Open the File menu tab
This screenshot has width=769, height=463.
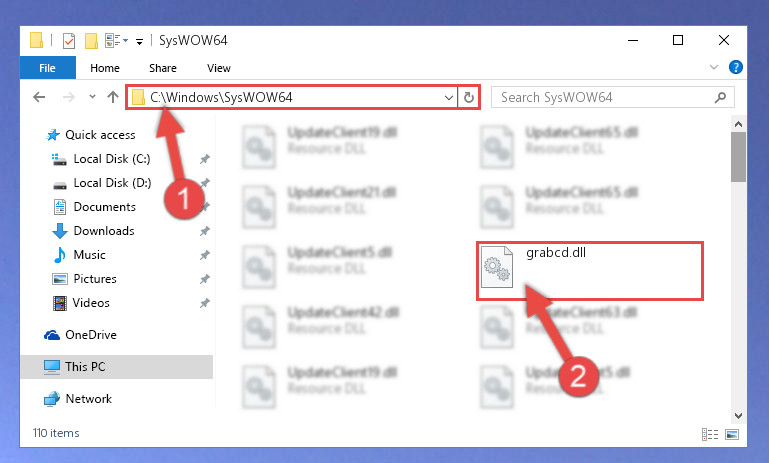point(48,68)
